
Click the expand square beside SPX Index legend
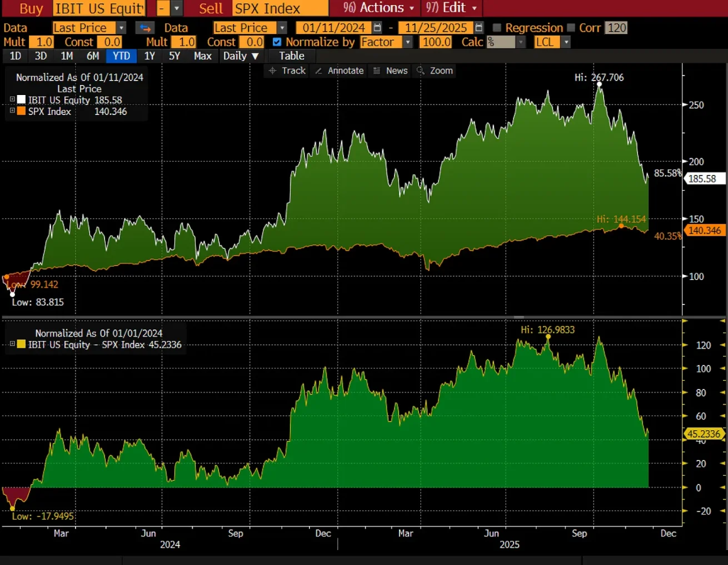12,111
